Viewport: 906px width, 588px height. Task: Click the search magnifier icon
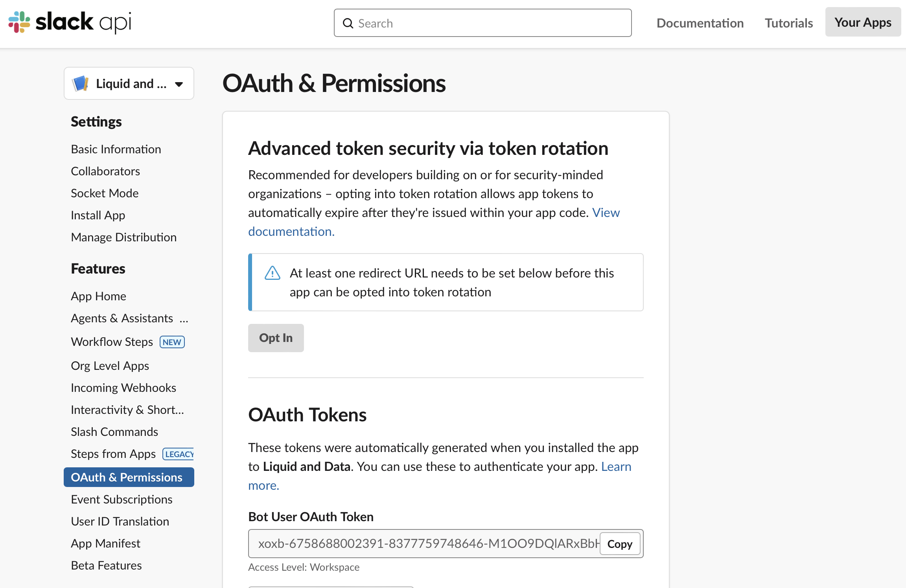[348, 23]
